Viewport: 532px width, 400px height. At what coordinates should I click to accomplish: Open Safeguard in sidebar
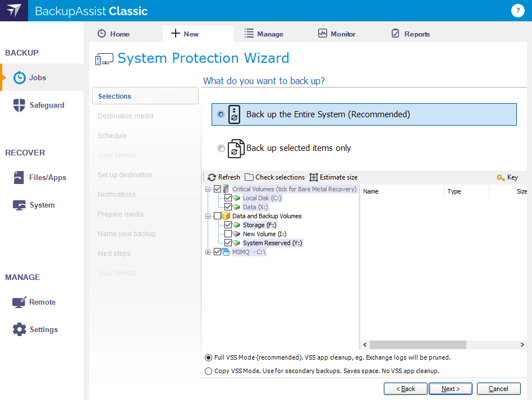[42, 105]
